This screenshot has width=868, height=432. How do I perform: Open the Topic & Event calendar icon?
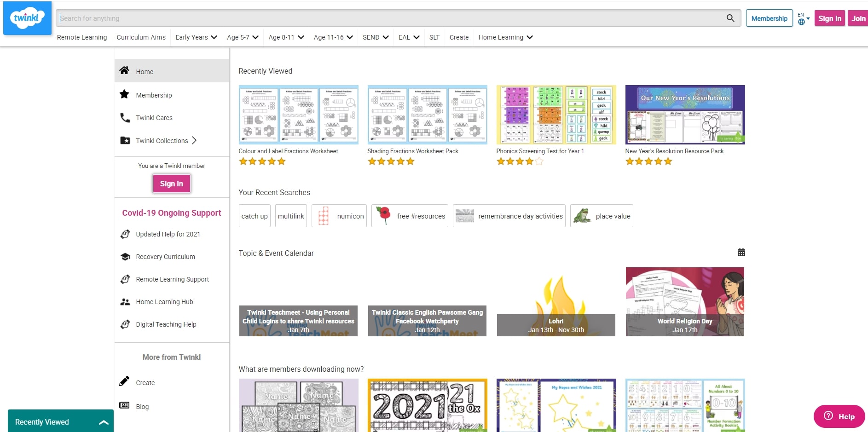741,252
